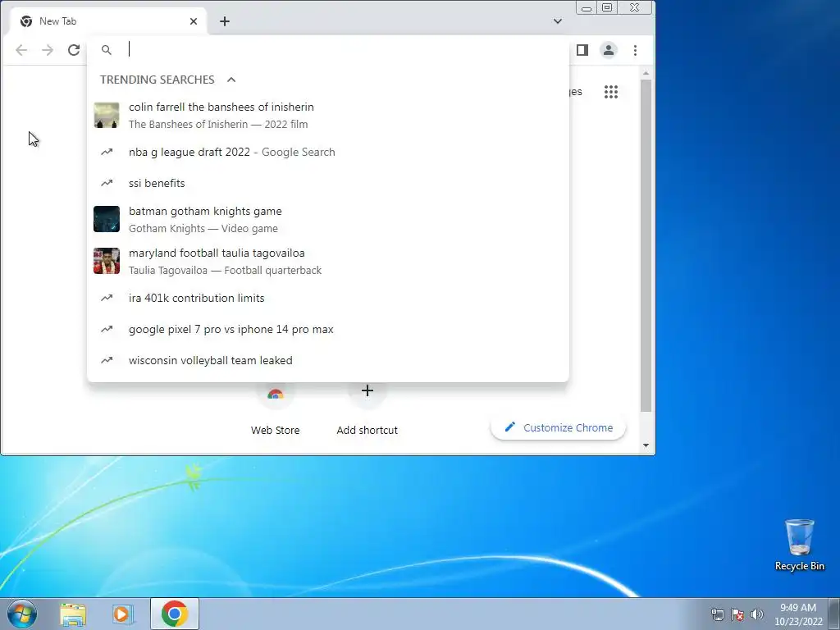The image size is (840, 630).
Task: Open Chrome's three-dot menu
Action: [636, 50]
